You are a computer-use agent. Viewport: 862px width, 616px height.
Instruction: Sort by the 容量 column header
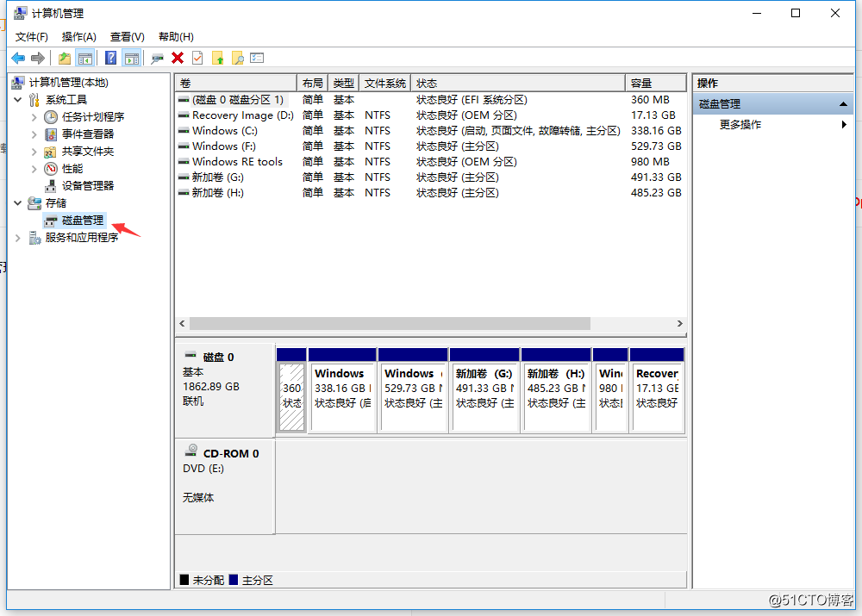(x=656, y=83)
